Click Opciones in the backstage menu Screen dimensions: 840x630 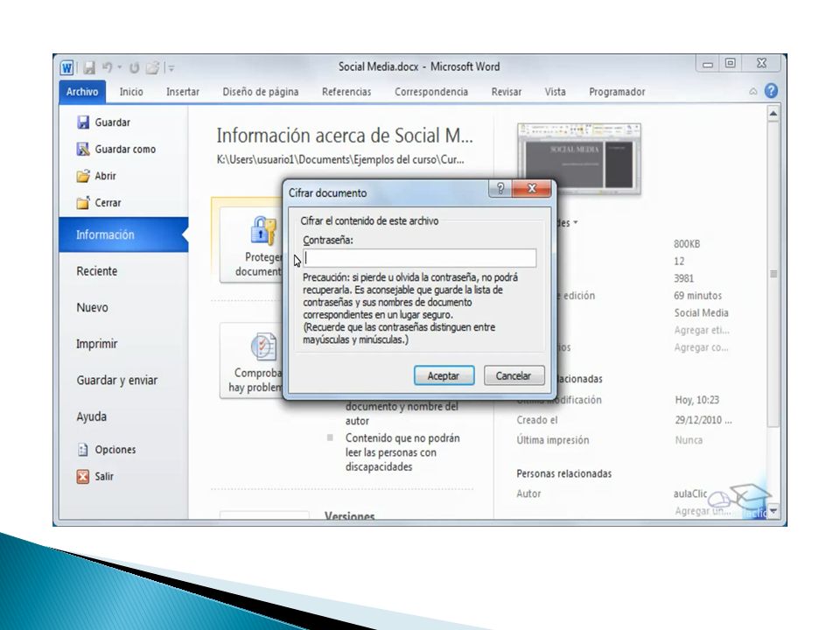click(106, 450)
